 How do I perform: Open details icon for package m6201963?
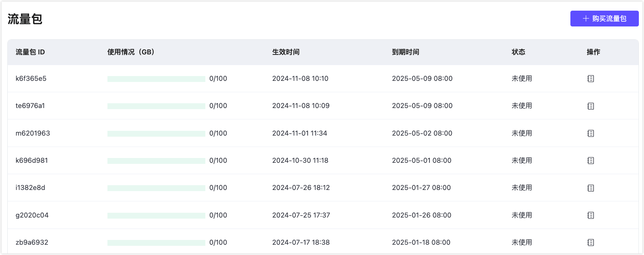point(591,133)
